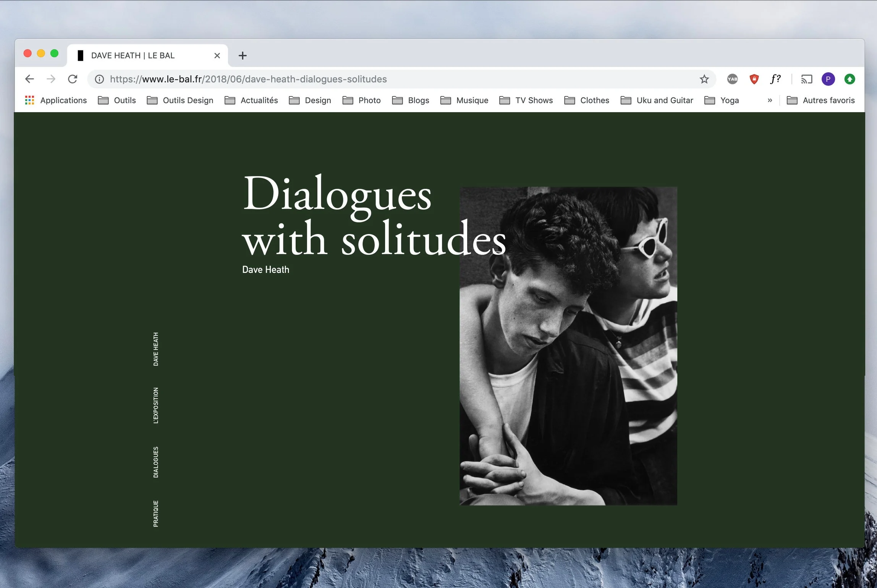Open the Blogs bookmark folder

(x=411, y=100)
